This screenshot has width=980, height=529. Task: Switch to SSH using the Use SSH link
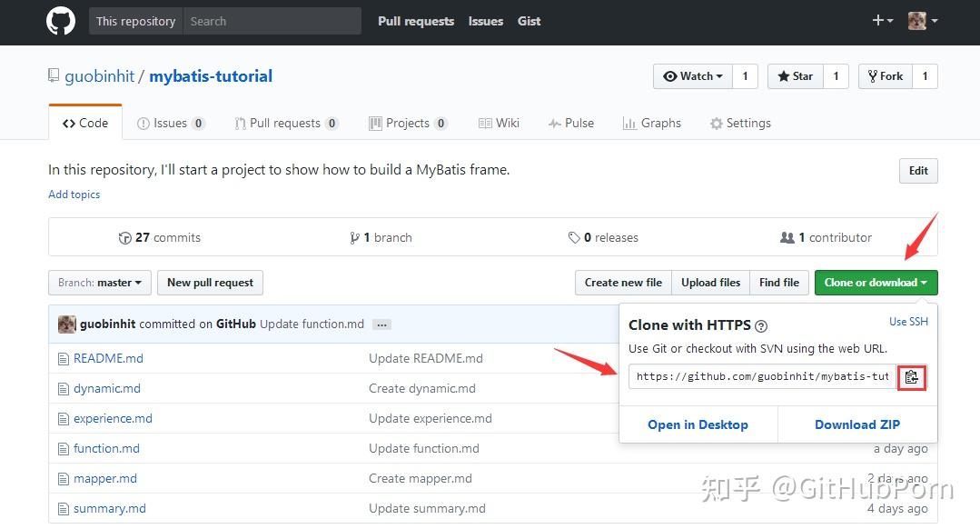point(907,321)
